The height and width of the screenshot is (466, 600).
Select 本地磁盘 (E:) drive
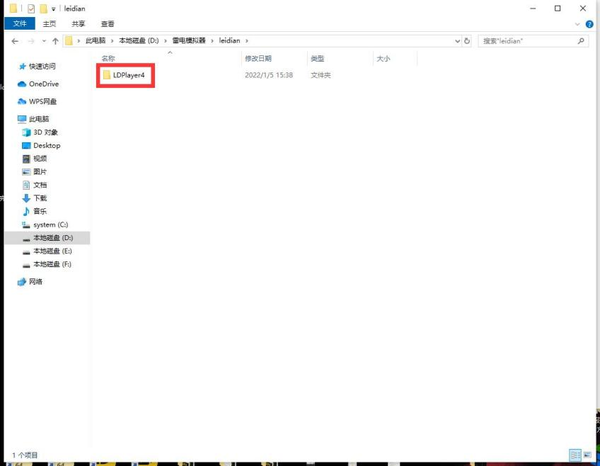(x=47, y=251)
